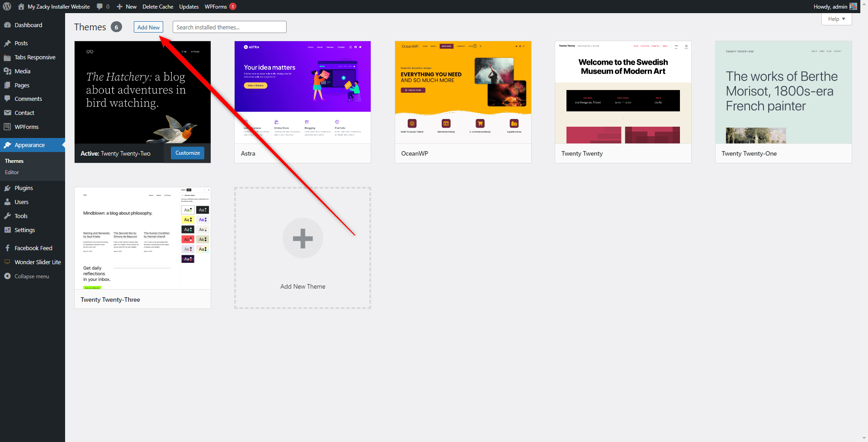Click the theme count badge showing 6
The height and width of the screenshot is (442, 868).
(116, 27)
